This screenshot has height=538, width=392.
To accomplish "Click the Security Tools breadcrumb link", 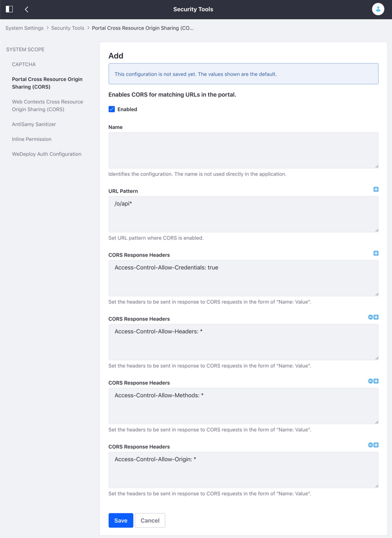I will 68,28.
